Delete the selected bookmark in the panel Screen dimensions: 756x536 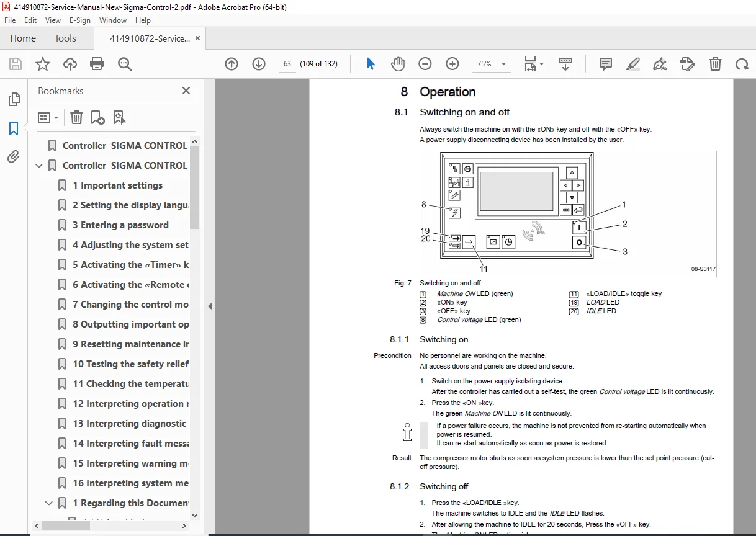pyautogui.click(x=76, y=117)
